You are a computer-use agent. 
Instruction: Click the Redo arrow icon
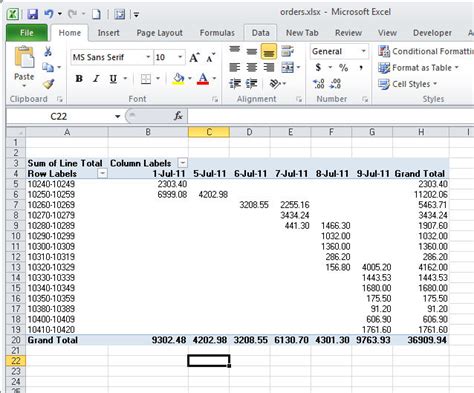click(x=72, y=14)
